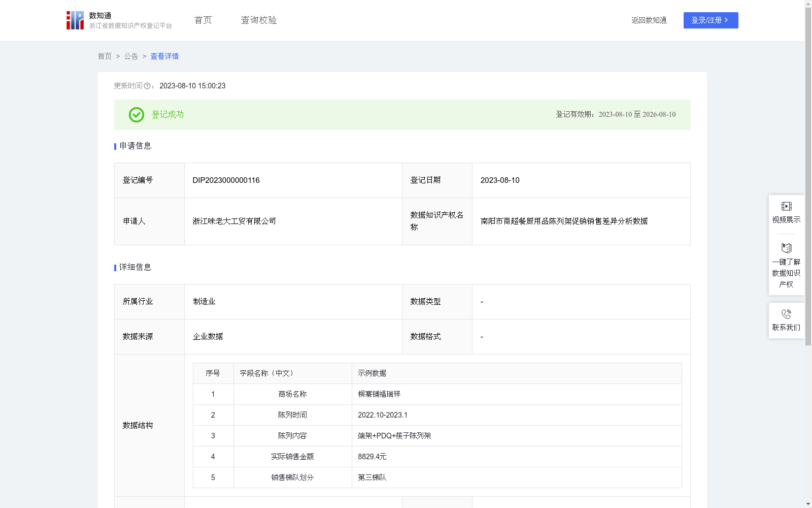The image size is (812, 508).
Task: Go to 公告 in the breadcrumb
Action: pos(131,56)
